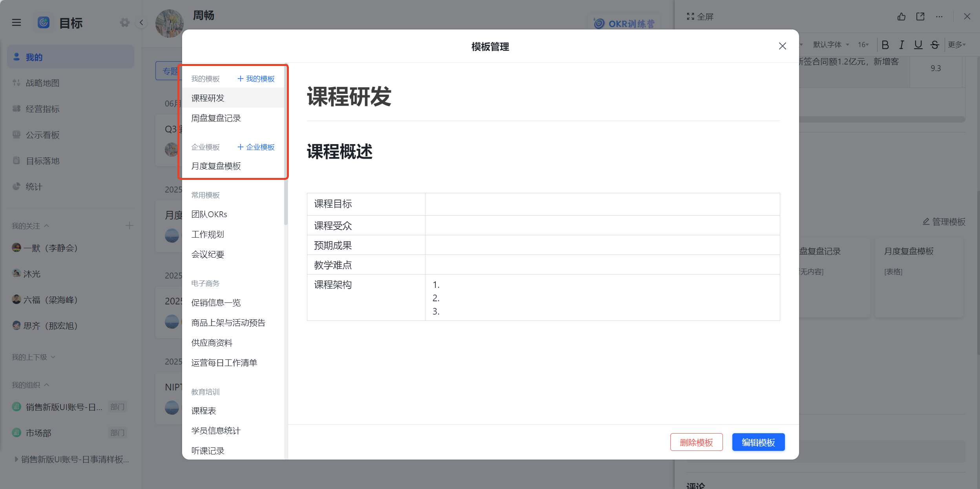980x489 pixels.
Task: Select the 听课记录 template
Action: tap(234, 451)
